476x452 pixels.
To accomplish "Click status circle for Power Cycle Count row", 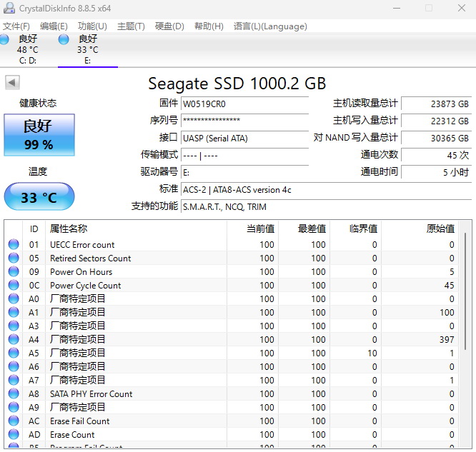I will coord(14,285).
